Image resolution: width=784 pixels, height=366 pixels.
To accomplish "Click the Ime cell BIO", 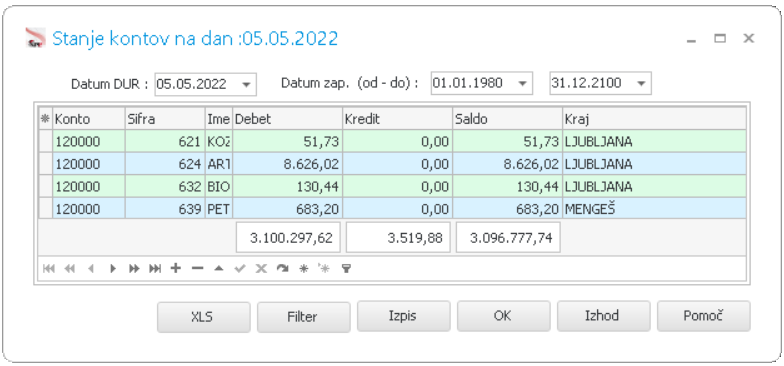I will coord(218,186).
